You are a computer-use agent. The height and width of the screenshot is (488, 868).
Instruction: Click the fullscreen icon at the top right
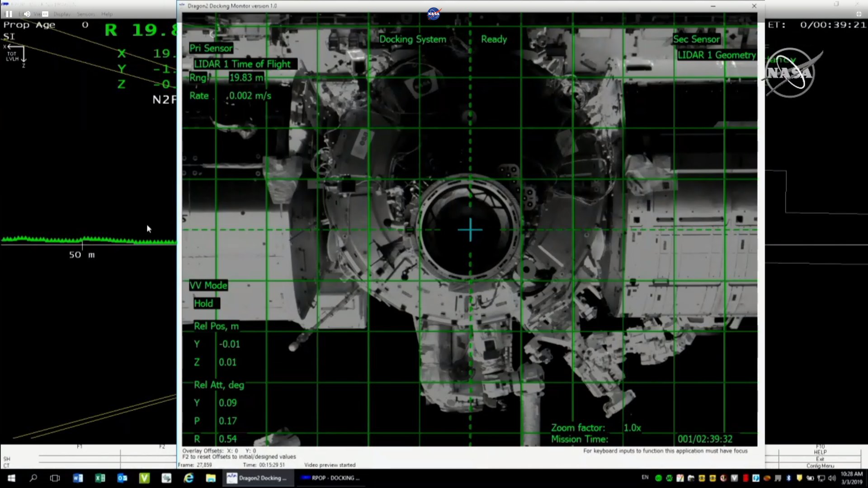coord(859,14)
